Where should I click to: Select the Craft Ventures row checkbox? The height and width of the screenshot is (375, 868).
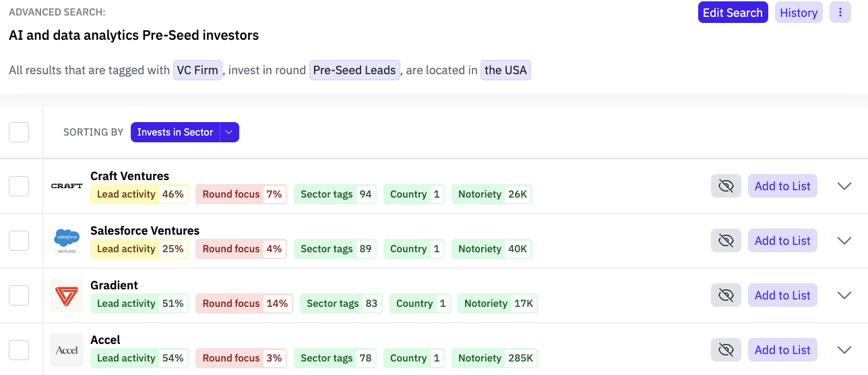pos(19,186)
